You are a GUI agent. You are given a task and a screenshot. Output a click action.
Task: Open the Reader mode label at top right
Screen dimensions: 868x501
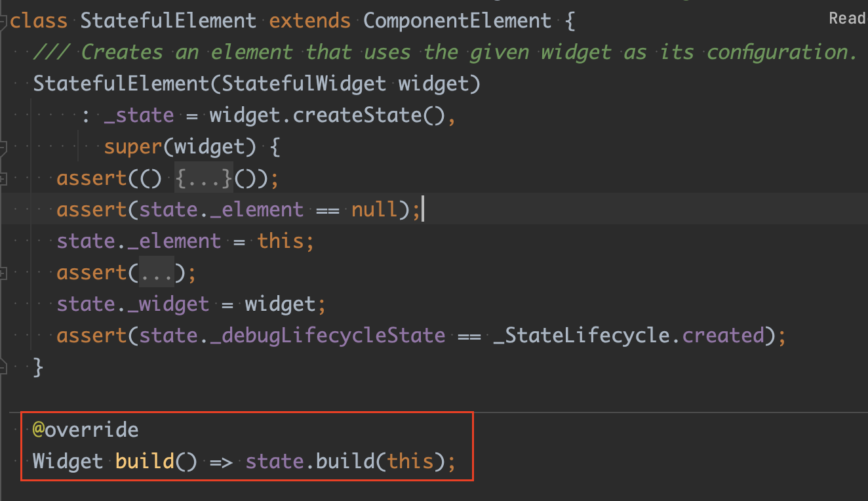point(848,18)
